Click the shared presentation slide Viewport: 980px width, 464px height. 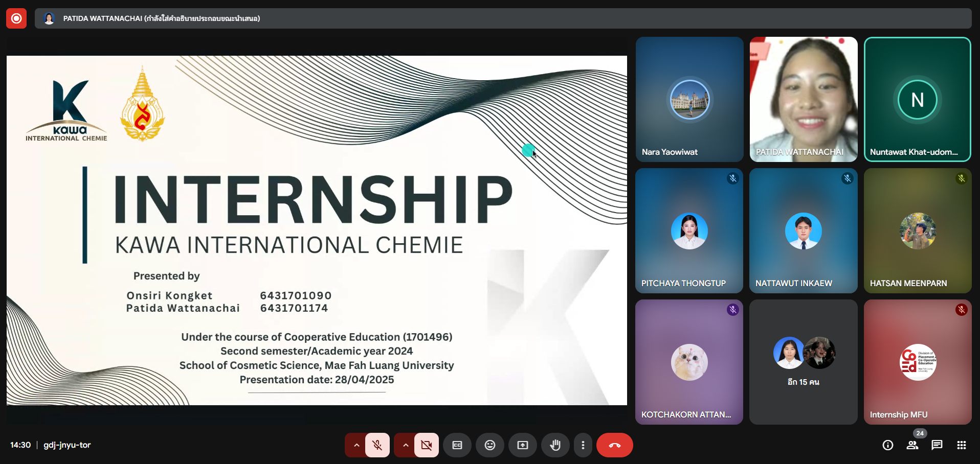317,230
